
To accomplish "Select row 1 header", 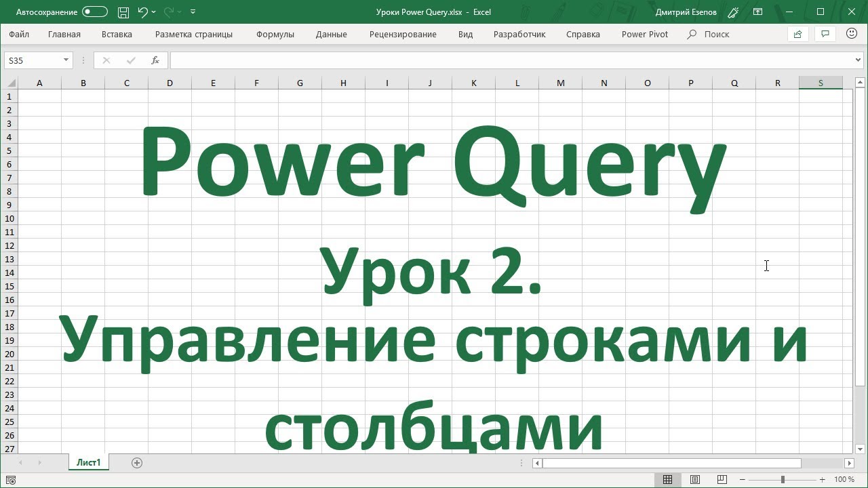I will [x=9, y=96].
